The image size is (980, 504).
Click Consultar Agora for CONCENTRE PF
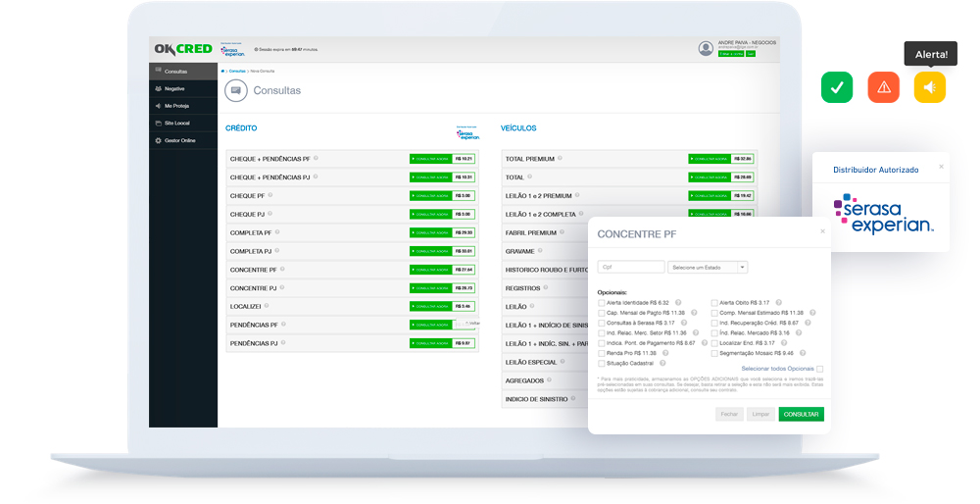pyautogui.click(x=431, y=270)
